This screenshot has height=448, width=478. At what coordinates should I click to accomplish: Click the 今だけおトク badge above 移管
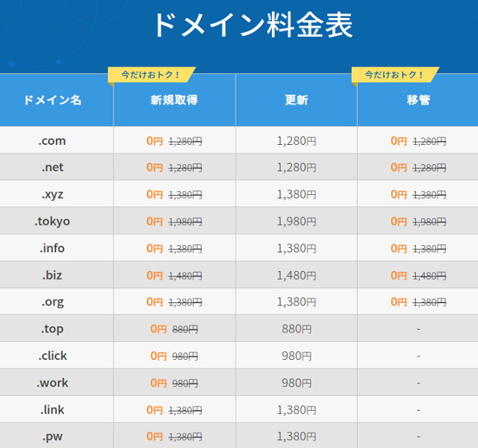pyautogui.click(x=395, y=75)
